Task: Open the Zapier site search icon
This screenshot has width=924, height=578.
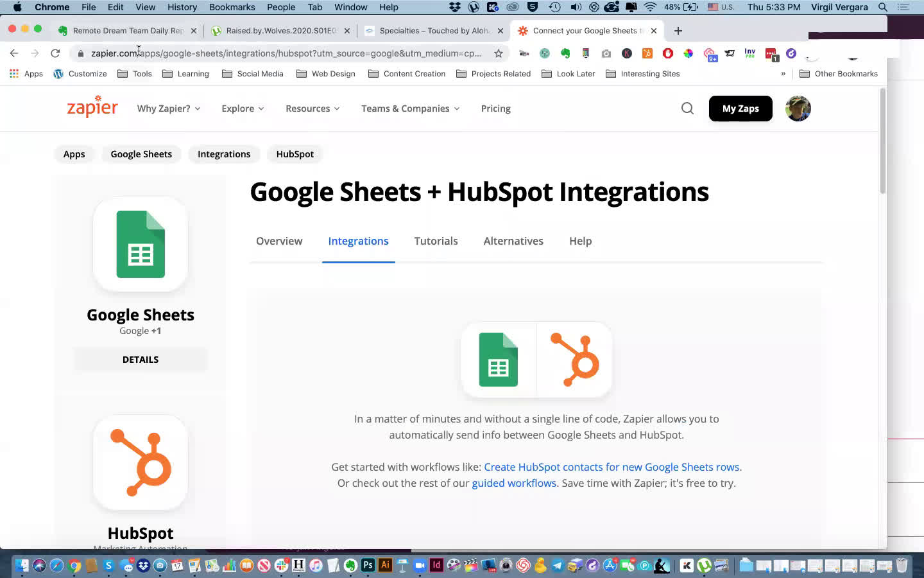Action: click(x=687, y=109)
